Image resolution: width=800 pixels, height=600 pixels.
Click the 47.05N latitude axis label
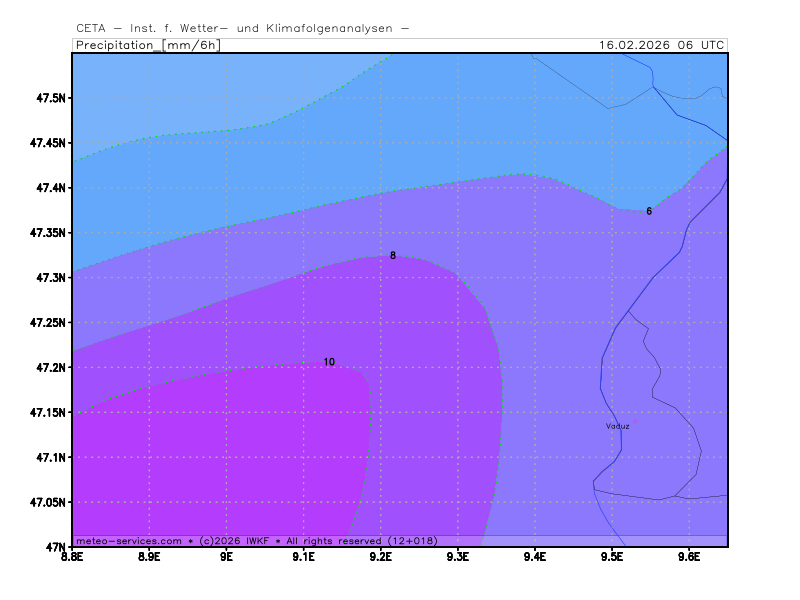click(48, 502)
